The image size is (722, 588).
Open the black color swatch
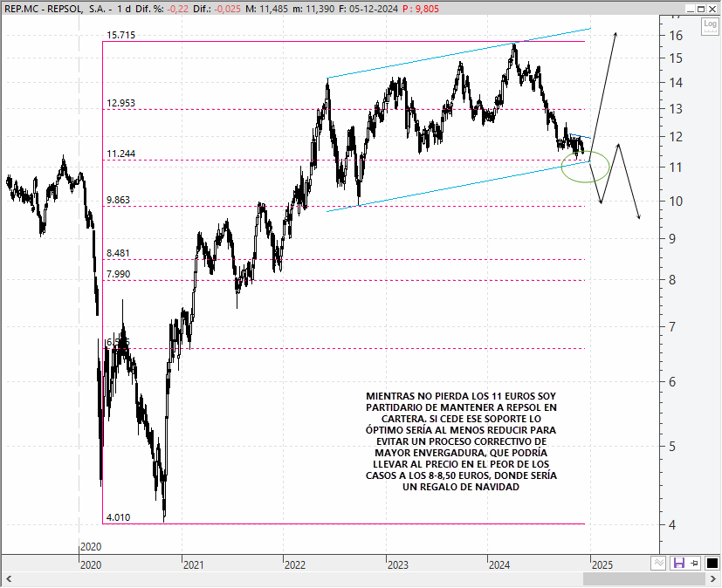[x=712, y=563]
